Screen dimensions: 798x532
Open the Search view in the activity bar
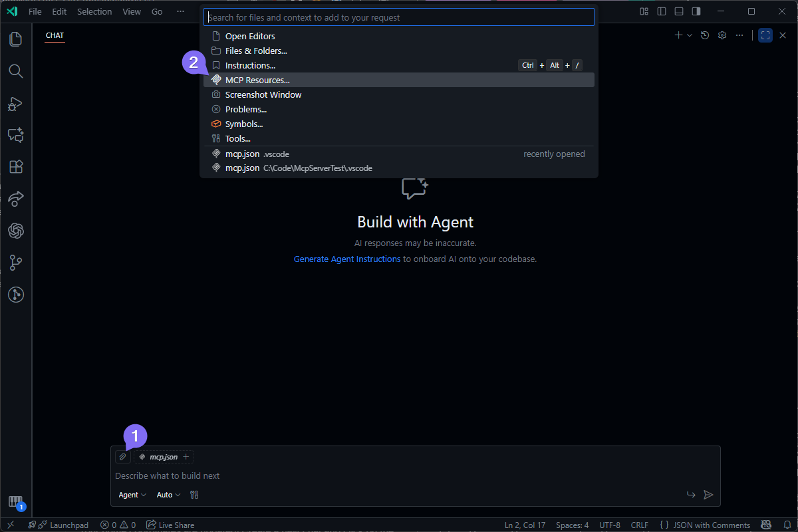click(x=16, y=71)
